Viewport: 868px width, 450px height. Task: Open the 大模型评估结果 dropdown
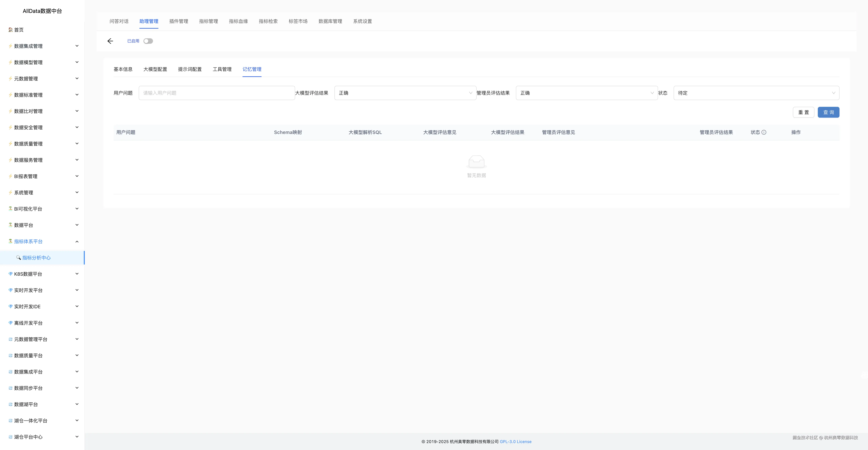[405, 93]
